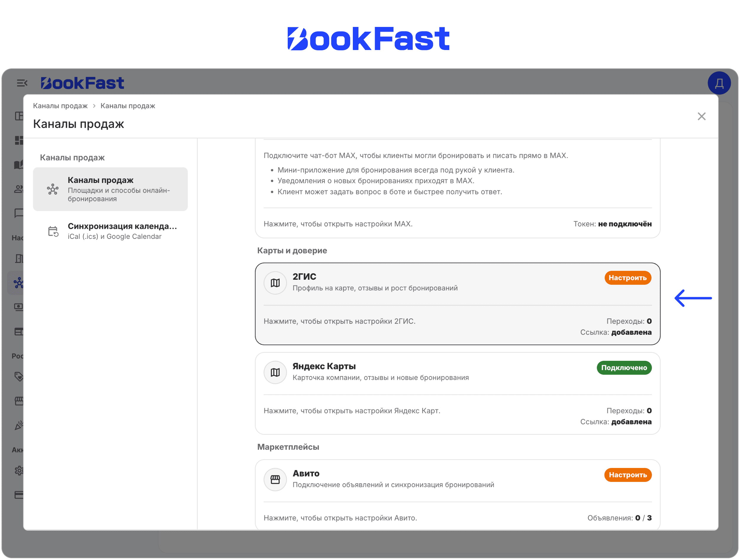
Task: Click the Карты и доверие heading
Action: pos(292,251)
